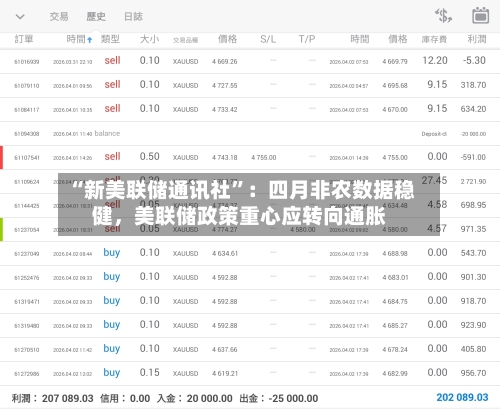Click summary 信用 0.00
The height and width of the screenshot is (410, 500).
125,398
